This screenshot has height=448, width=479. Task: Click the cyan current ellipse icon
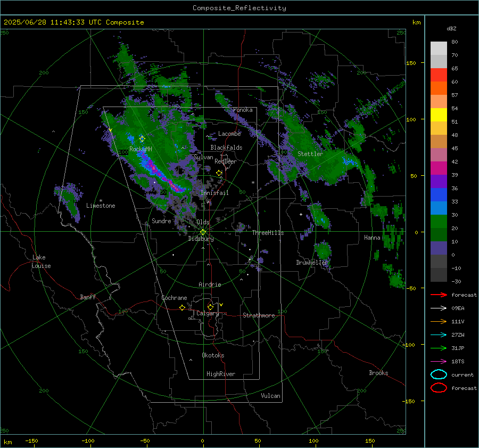pyautogui.click(x=439, y=374)
